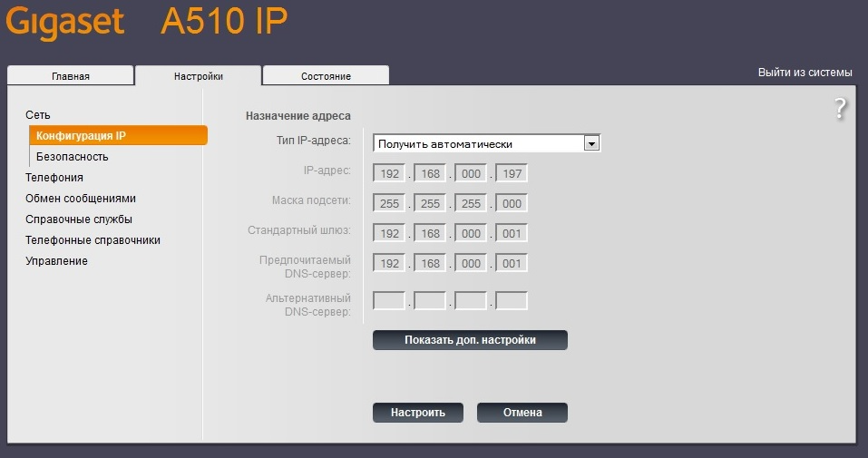Viewport: 868px width, 458px height.
Task: Click third octet 255 of Маска подсети
Action: 471,203
